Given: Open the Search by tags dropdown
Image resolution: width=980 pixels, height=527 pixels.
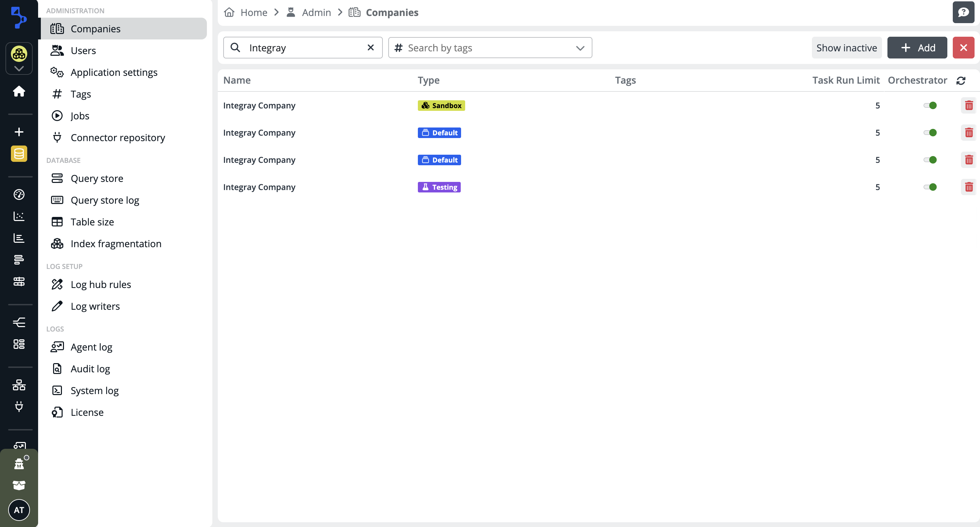Looking at the screenshot, I should (490, 48).
